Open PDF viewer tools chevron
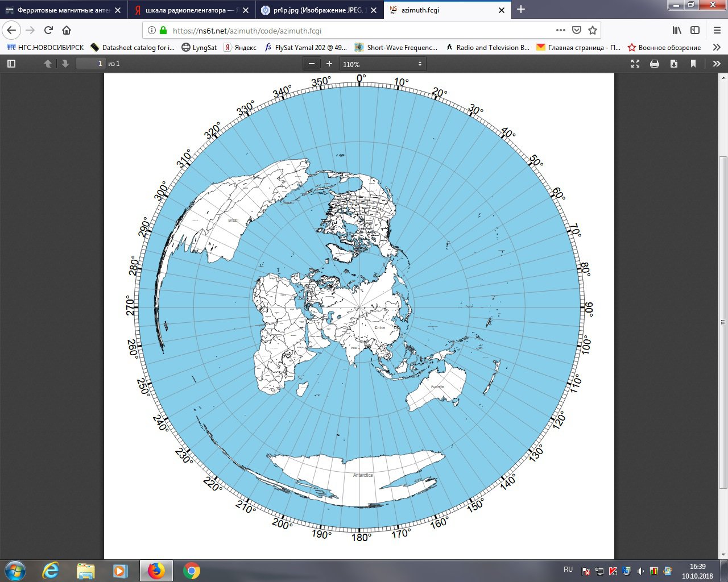This screenshot has width=728, height=582. (716, 64)
